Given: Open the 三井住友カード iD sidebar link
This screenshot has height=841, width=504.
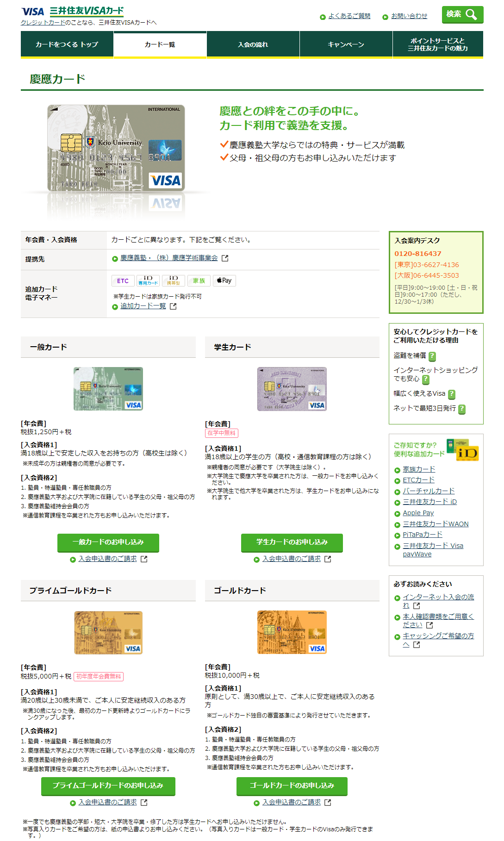Looking at the screenshot, I should pos(429,502).
